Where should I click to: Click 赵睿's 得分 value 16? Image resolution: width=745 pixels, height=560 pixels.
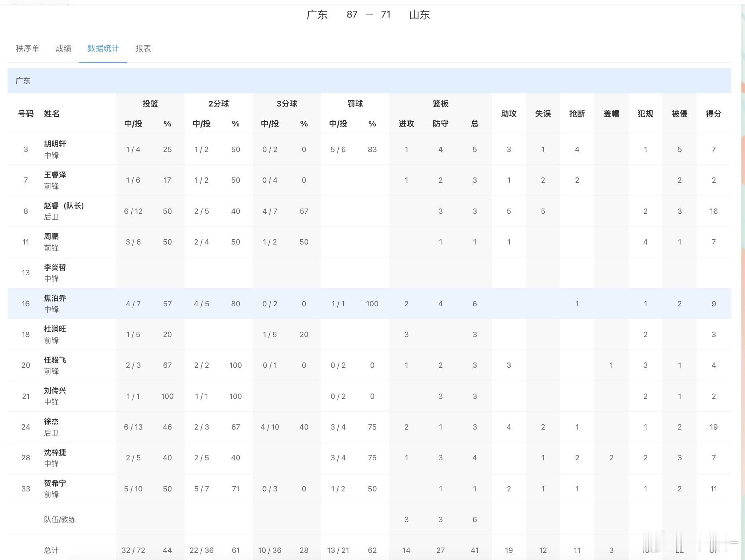click(x=714, y=211)
